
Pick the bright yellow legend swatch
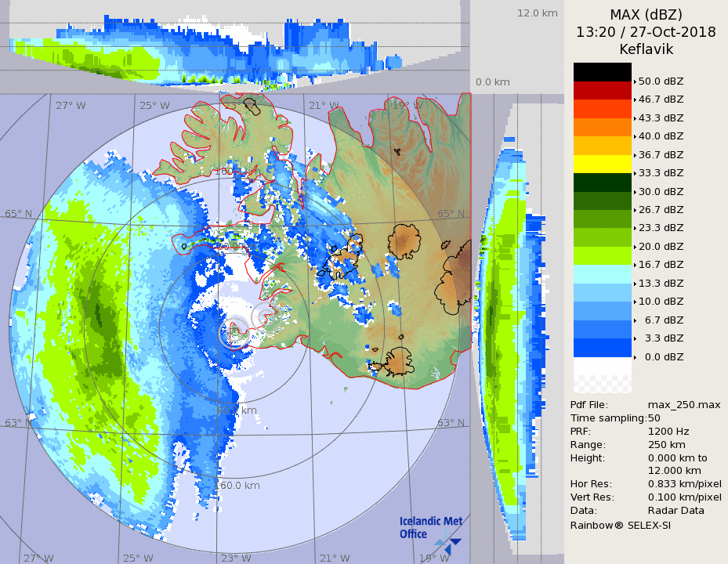tap(602, 164)
